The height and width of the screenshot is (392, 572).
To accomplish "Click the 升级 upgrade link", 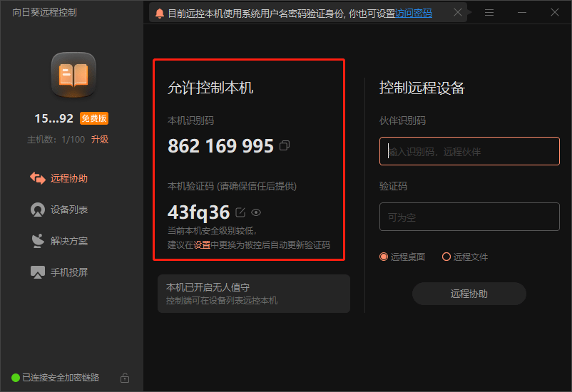I will pyautogui.click(x=99, y=140).
